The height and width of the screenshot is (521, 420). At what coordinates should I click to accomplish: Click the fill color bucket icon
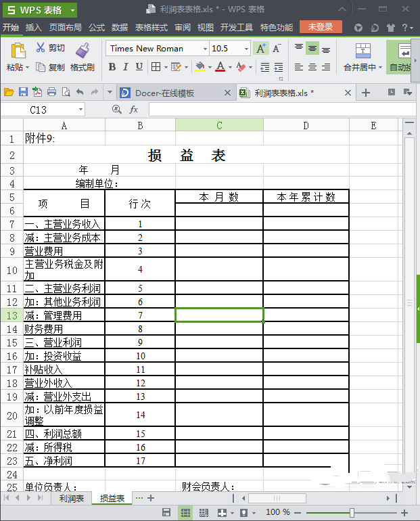click(200, 67)
